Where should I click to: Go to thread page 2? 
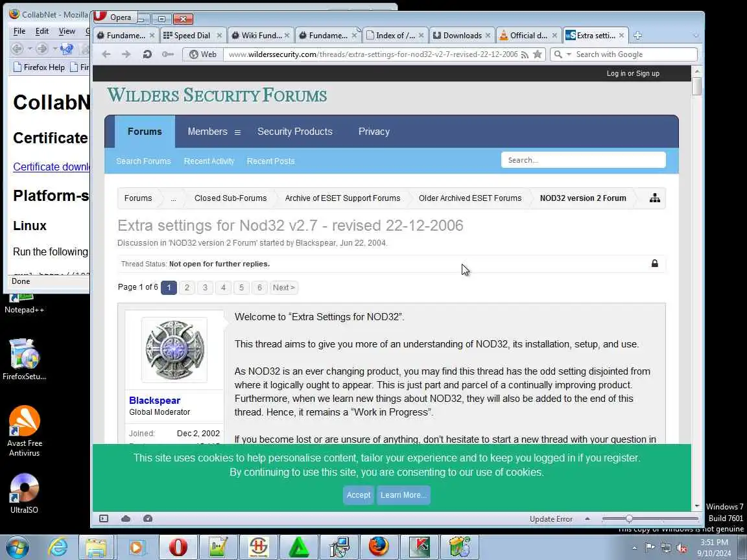tap(187, 288)
